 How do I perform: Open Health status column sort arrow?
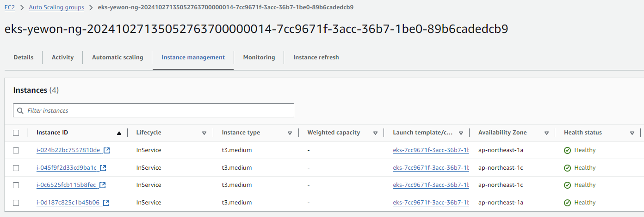click(632, 133)
